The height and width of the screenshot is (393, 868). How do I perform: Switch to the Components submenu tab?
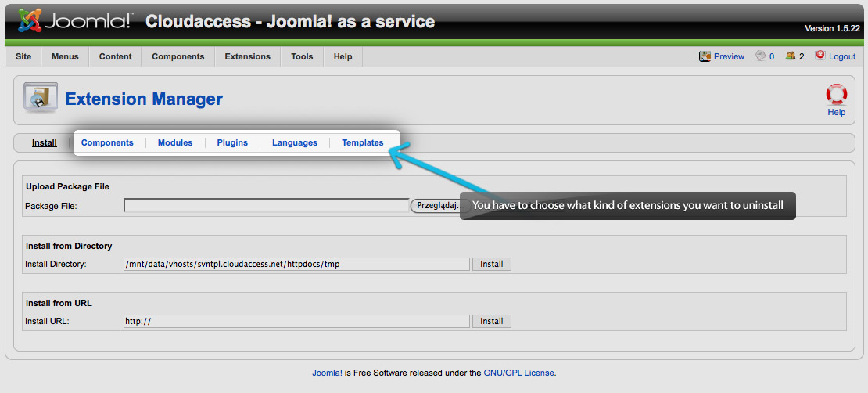[x=107, y=142]
